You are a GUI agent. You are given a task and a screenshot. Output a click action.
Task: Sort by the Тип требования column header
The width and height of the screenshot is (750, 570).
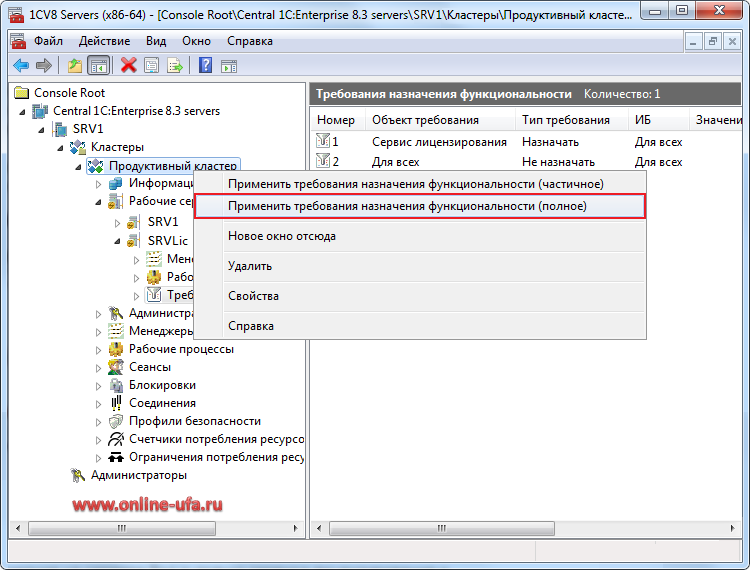(572, 120)
